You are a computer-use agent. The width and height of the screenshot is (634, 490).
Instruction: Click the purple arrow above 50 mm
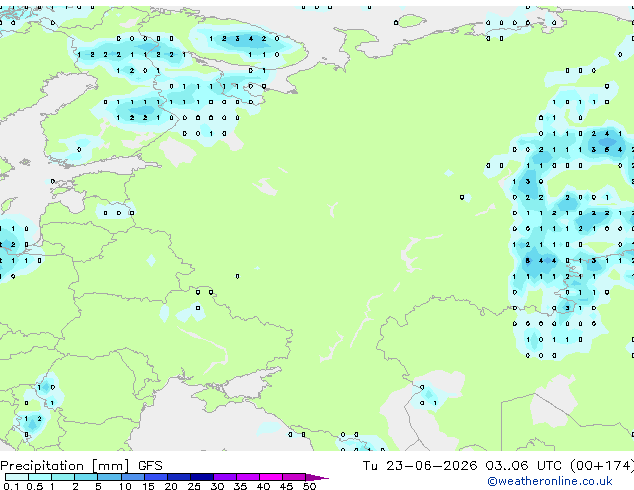(x=317, y=478)
